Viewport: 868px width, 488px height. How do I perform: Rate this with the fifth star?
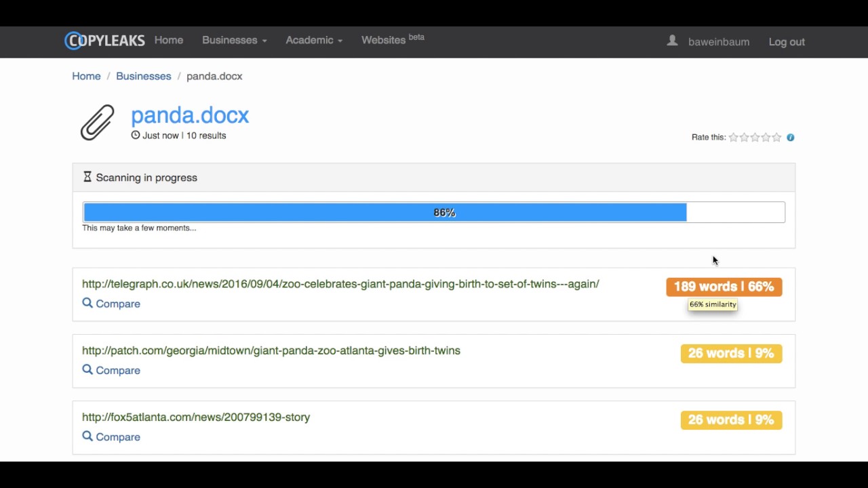(x=776, y=137)
